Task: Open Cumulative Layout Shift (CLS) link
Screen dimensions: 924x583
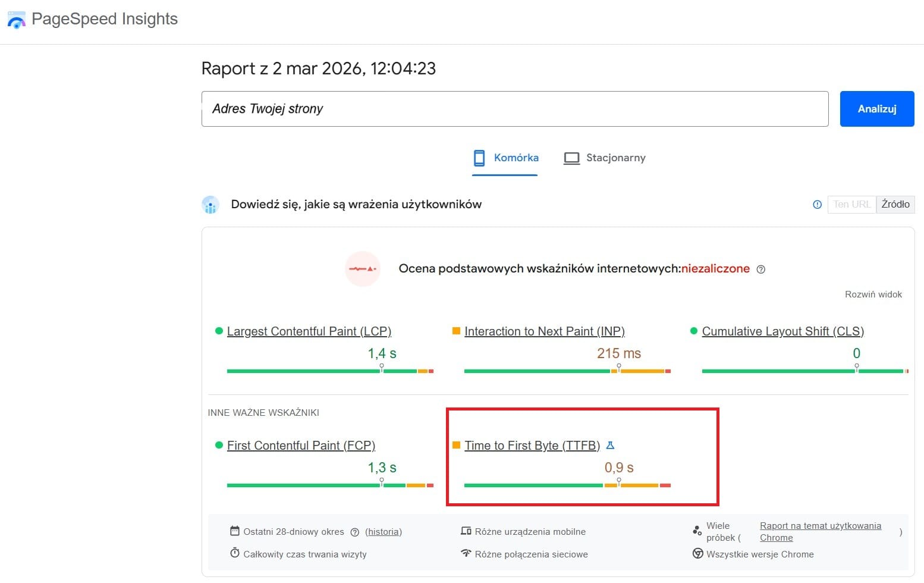Action: point(783,331)
